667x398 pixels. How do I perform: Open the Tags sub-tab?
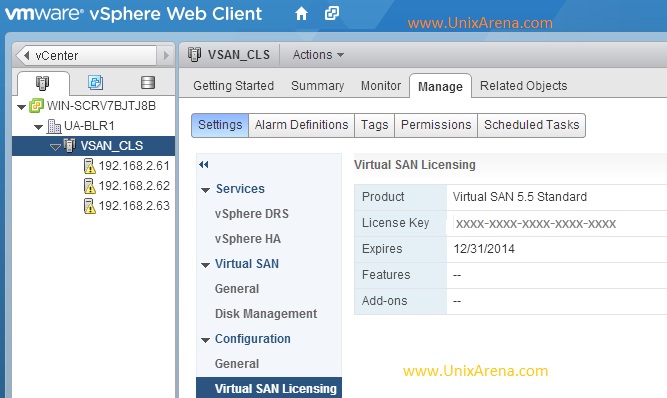coord(374,125)
